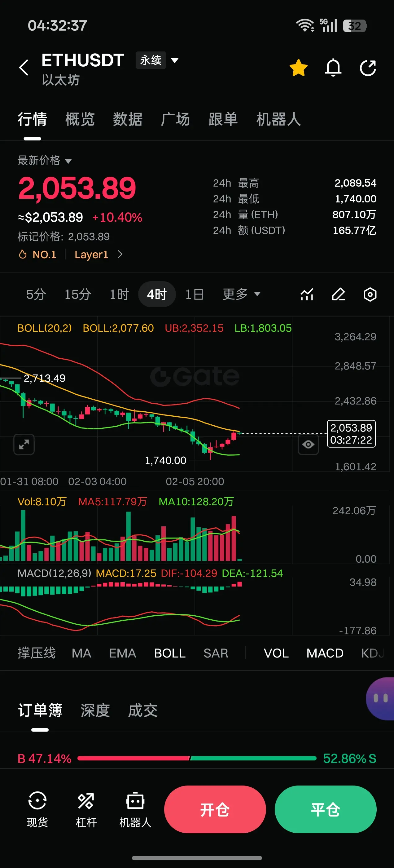Image resolution: width=394 pixels, height=868 pixels.
Task: Toggle the VOL sub-indicator
Action: tap(276, 653)
